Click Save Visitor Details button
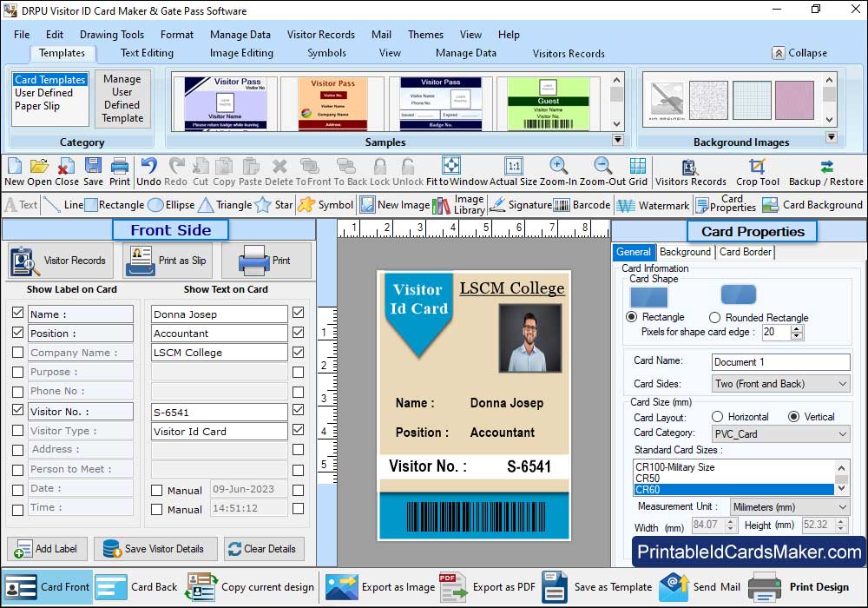The height and width of the screenshot is (608, 868). coord(155,549)
